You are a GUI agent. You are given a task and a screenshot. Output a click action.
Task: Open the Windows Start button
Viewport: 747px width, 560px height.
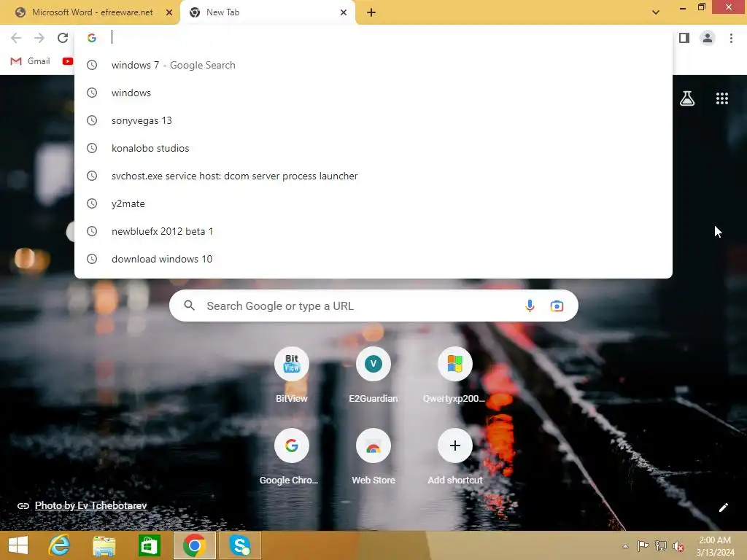pos(18,545)
